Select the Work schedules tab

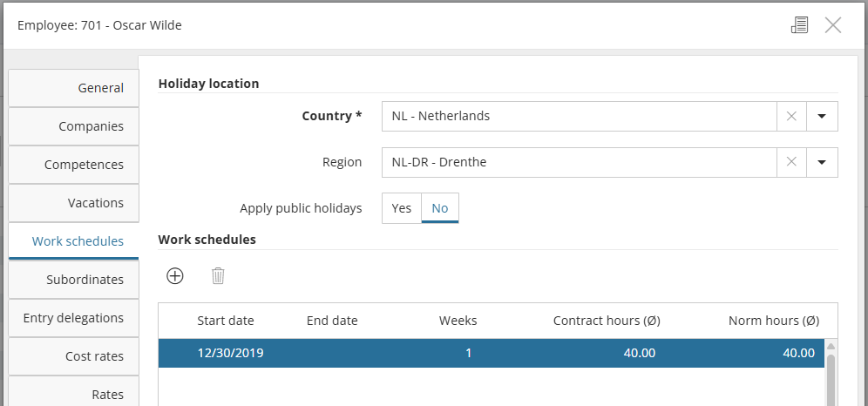coord(73,241)
